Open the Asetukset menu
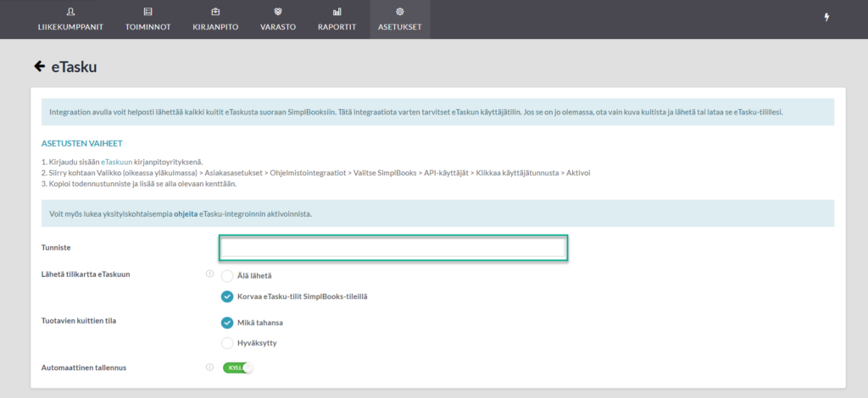868x398 pixels. [x=400, y=19]
